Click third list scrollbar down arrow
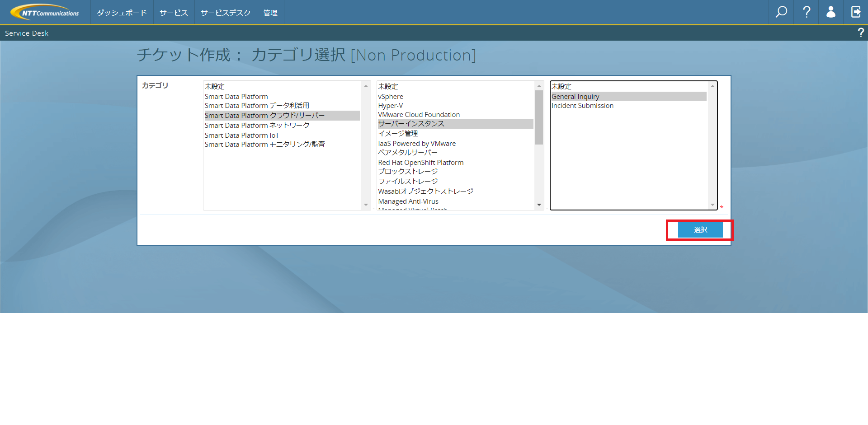The height and width of the screenshot is (425, 868). coord(712,205)
